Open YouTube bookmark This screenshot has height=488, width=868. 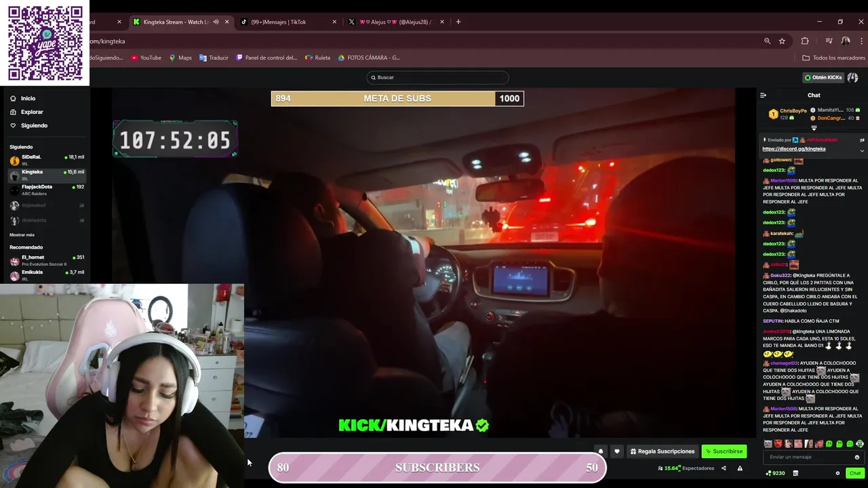tap(146, 58)
